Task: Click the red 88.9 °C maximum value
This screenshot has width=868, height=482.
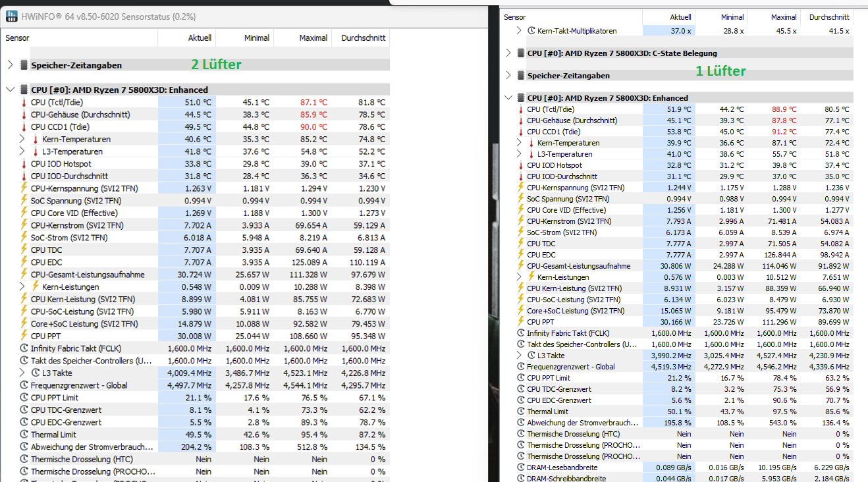Action: point(783,109)
